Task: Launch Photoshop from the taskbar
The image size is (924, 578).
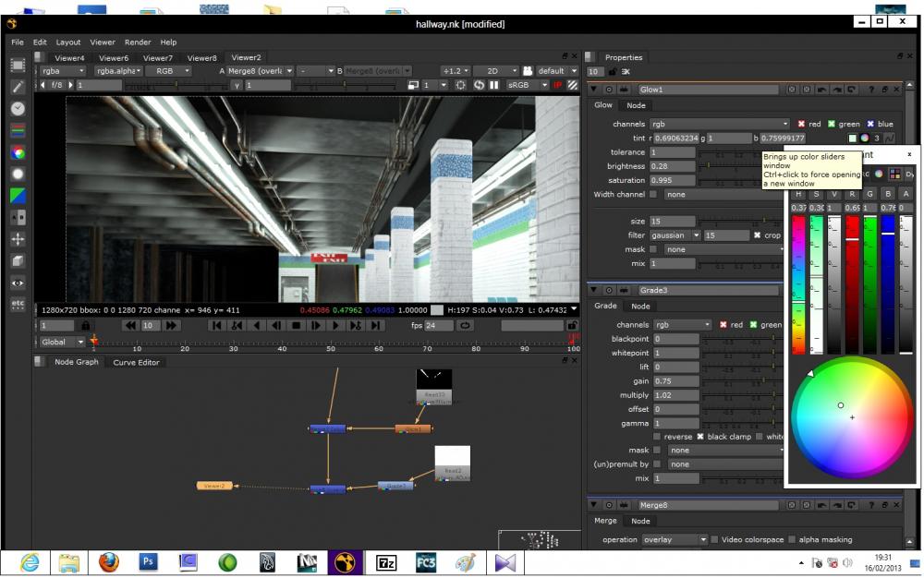Action: [149, 561]
